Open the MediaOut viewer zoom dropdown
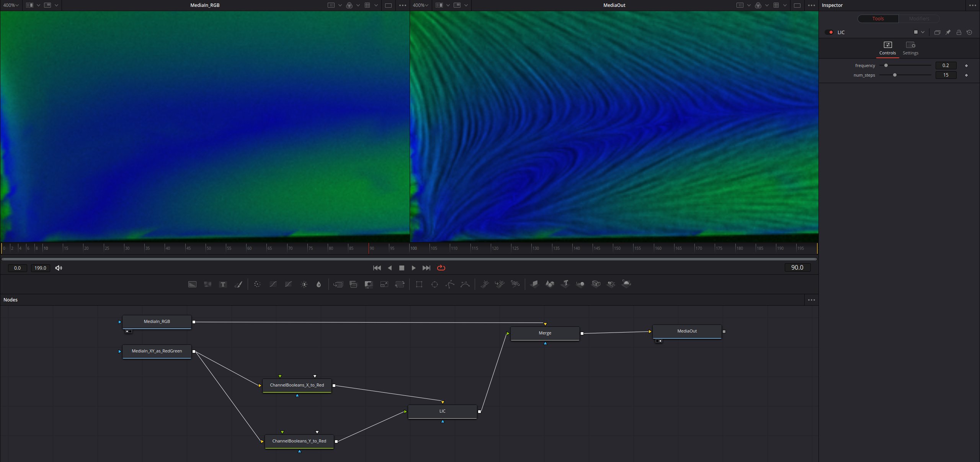Image resolution: width=980 pixels, height=462 pixels. point(420,5)
